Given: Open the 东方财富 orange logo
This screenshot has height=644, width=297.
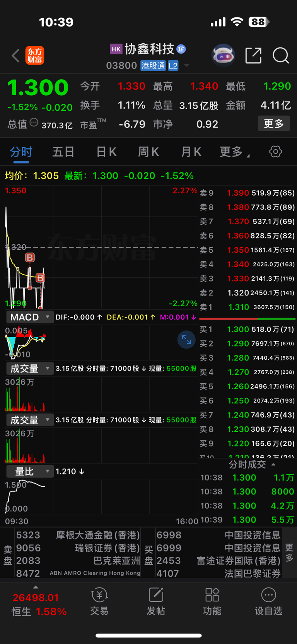Looking at the screenshot, I should click(x=35, y=55).
